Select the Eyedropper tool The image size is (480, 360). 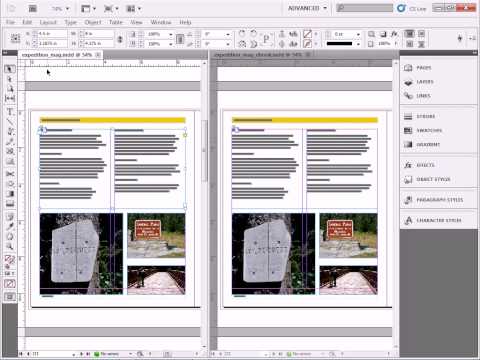coord(10,227)
